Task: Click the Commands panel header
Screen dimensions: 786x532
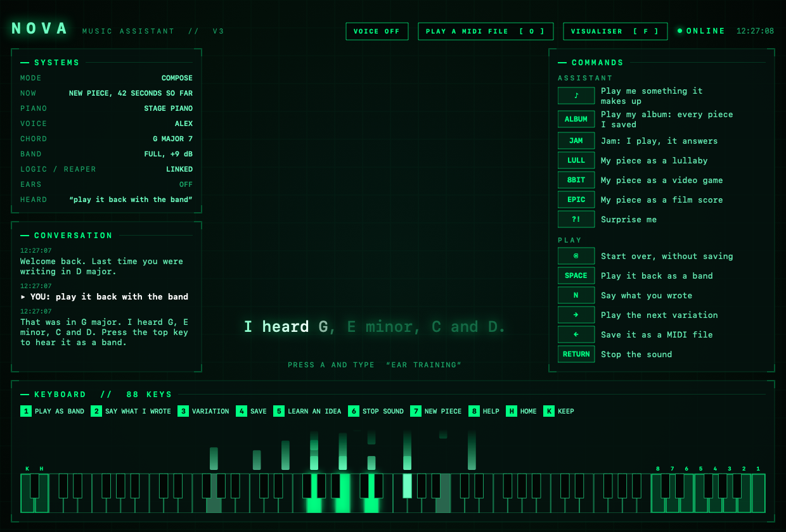Action: pyautogui.click(x=598, y=63)
